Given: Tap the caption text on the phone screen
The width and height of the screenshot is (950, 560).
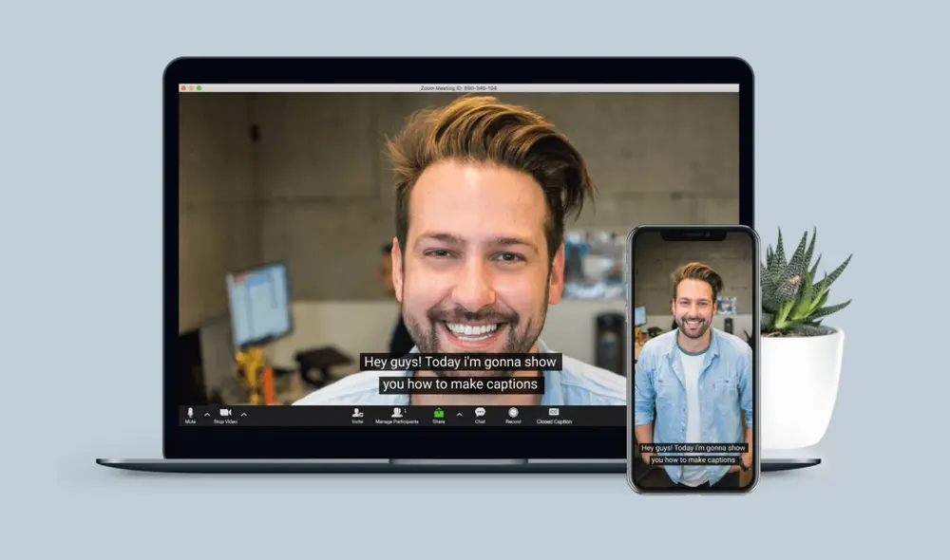Looking at the screenshot, I should click(x=693, y=454).
